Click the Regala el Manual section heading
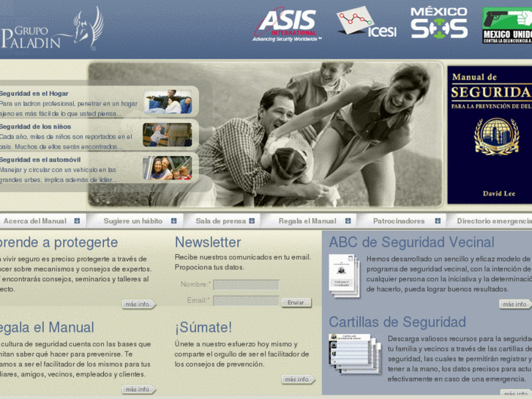This screenshot has height=399, width=532. click(x=47, y=327)
